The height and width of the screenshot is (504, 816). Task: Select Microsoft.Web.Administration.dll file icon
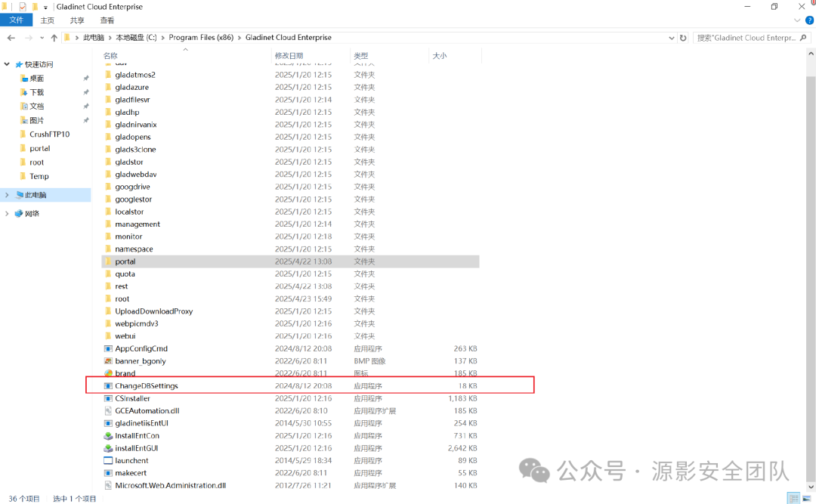(x=108, y=485)
